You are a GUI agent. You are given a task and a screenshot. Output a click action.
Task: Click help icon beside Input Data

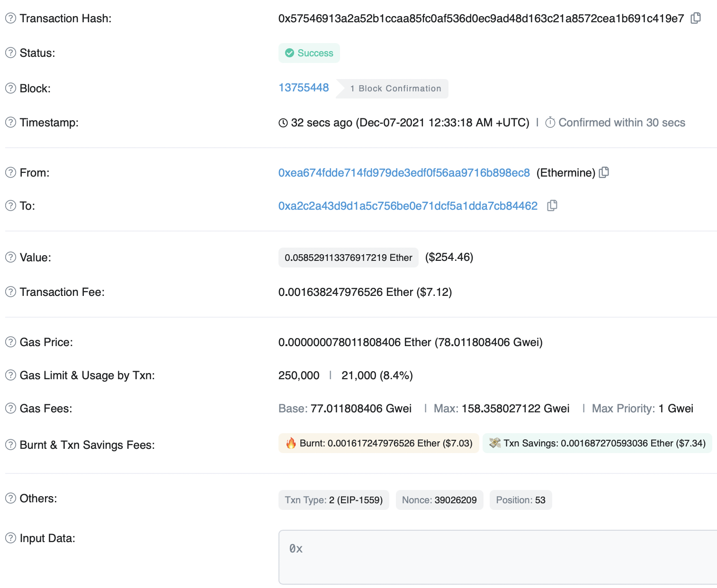pos(10,538)
